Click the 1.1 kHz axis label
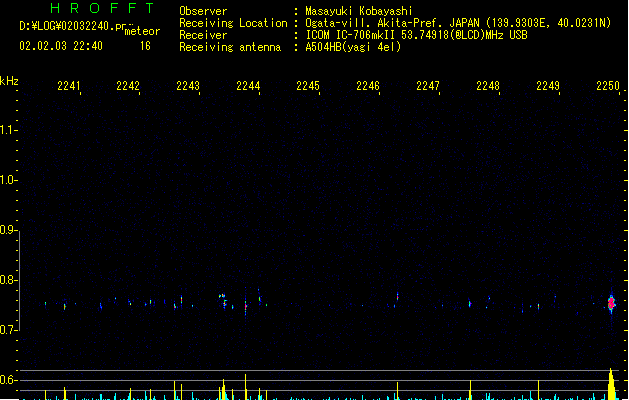The height and width of the screenshot is (400, 629). [x=8, y=130]
